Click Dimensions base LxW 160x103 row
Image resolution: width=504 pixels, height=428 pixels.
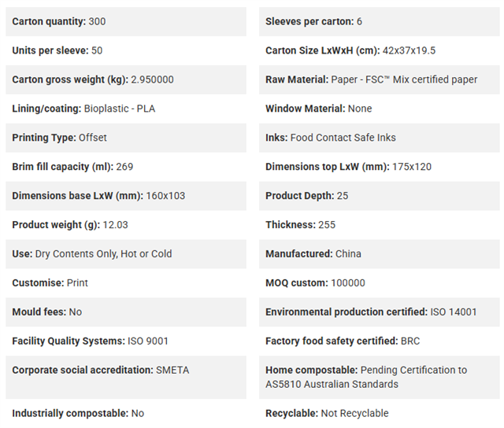coord(126,196)
